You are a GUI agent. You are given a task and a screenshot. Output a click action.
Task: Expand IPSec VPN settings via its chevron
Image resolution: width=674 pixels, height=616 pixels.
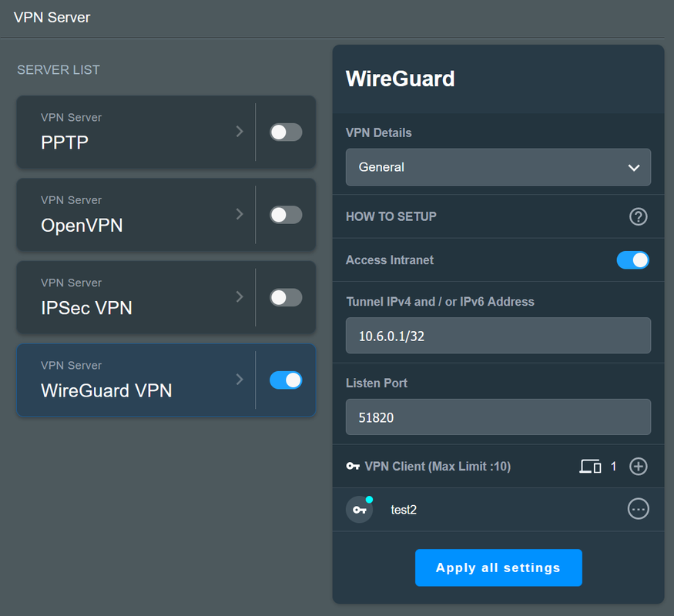240,296
